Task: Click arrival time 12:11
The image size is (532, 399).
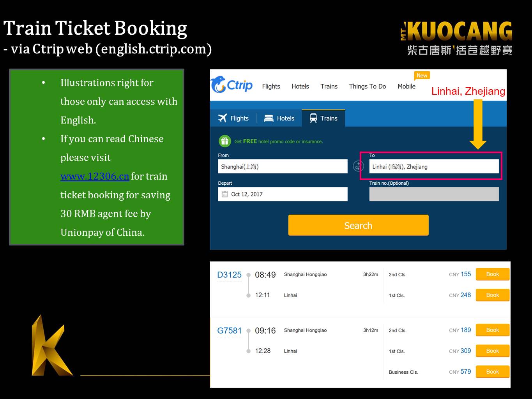Action: (262, 295)
